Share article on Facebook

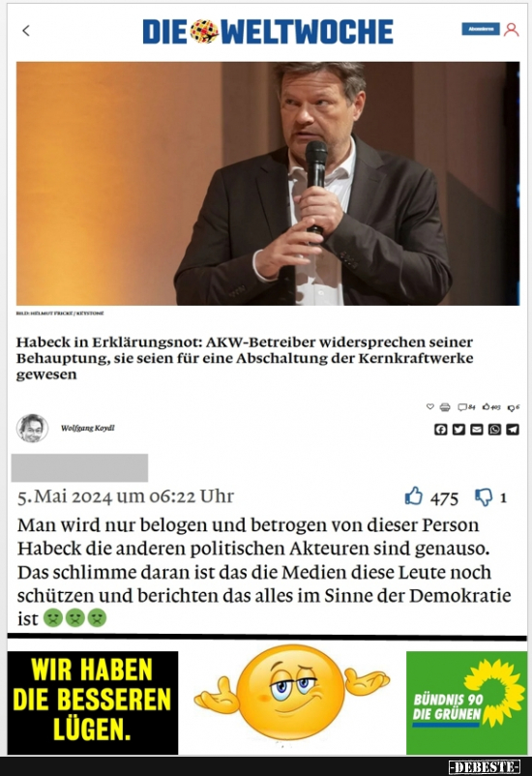[440, 429]
